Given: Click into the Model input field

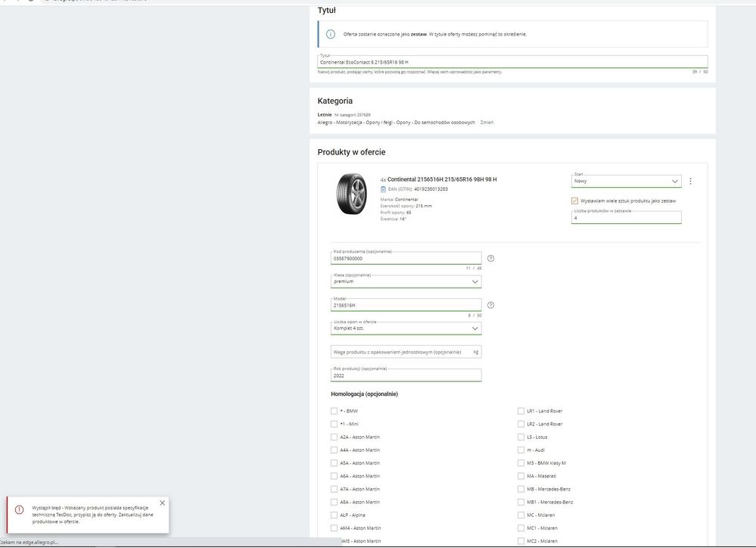Looking at the screenshot, I should pos(406,305).
